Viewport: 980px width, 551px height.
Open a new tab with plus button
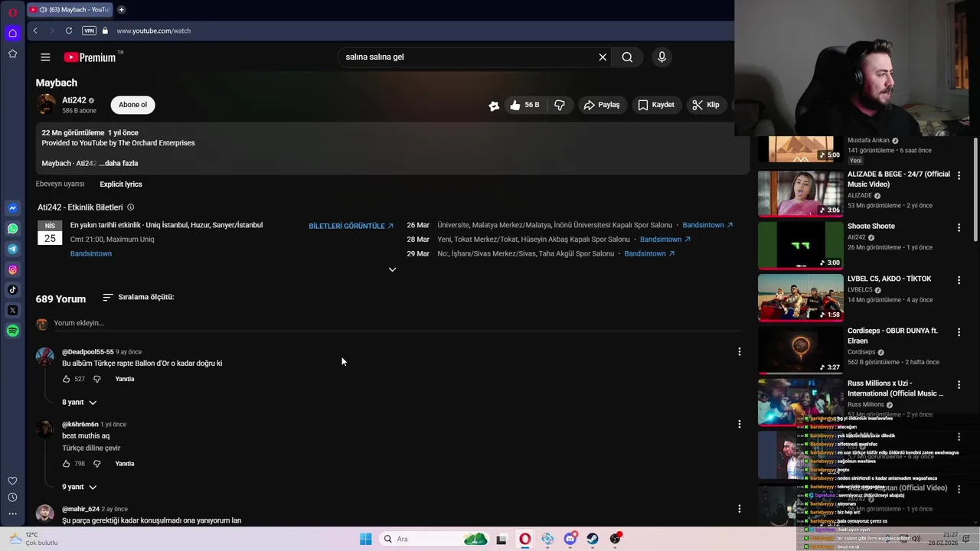tap(121, 10)
